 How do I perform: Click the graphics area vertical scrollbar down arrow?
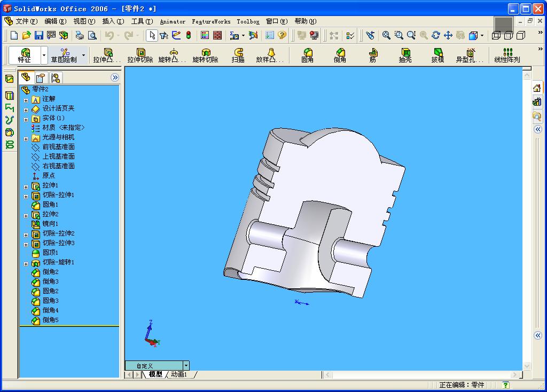527,366
